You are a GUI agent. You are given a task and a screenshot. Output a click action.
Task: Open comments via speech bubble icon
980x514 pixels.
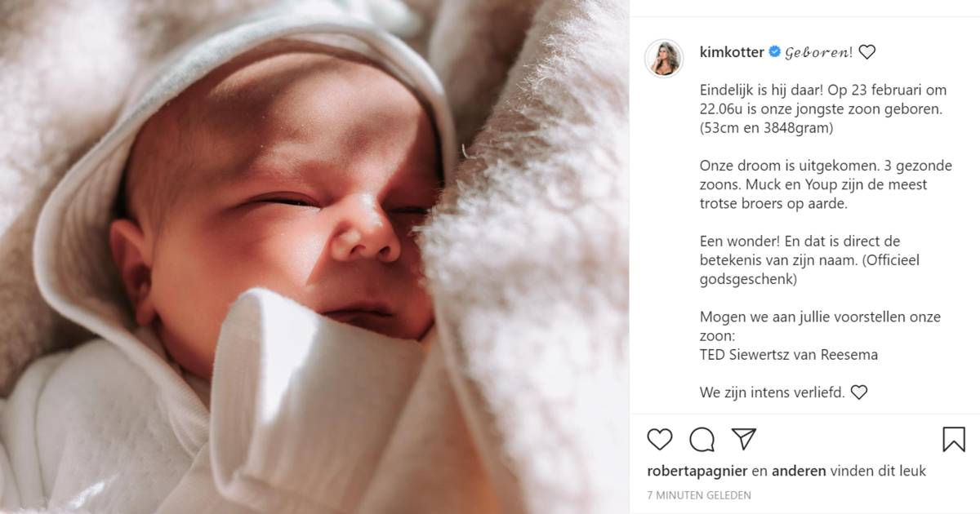click(702, 440)
